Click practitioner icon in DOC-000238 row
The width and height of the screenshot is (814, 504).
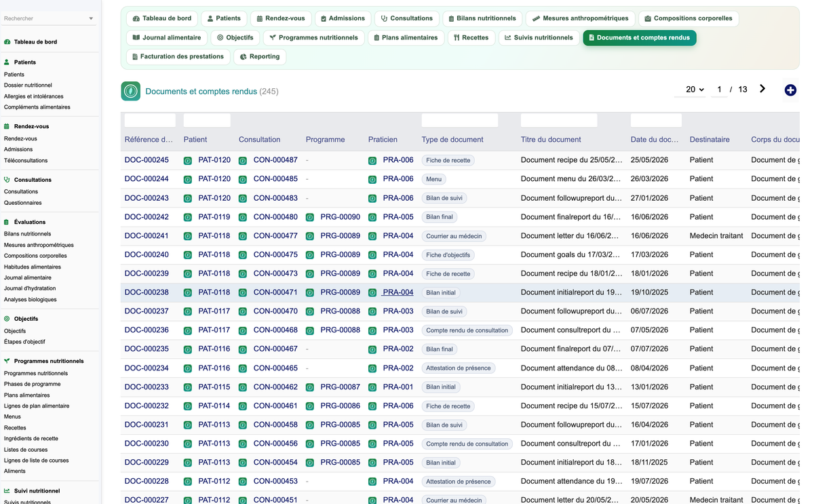(372, 293)
